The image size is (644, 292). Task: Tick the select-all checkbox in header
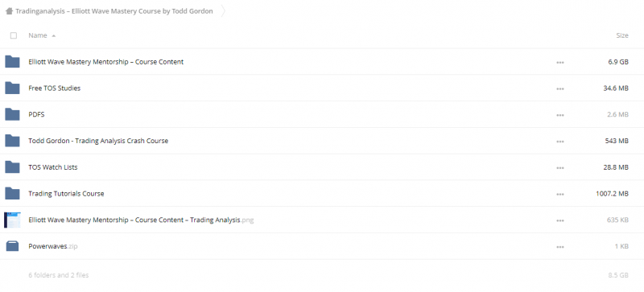(x=14, y=35)
